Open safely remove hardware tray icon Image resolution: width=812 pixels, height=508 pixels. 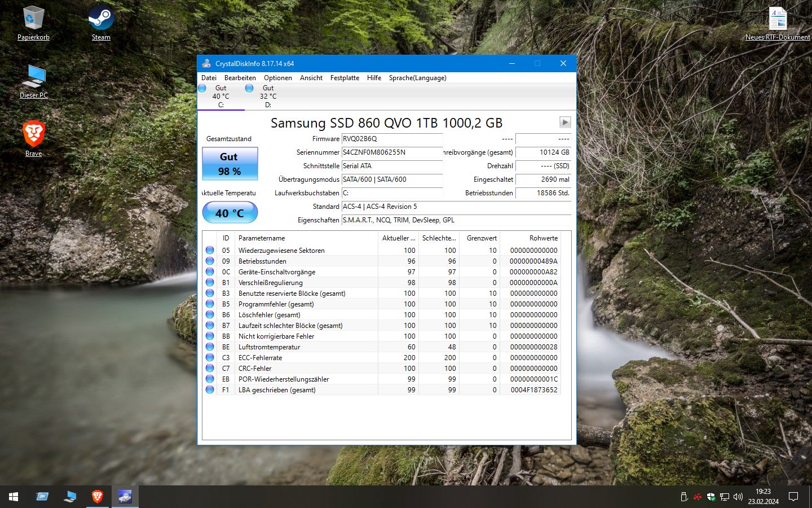tap(684, 497)
